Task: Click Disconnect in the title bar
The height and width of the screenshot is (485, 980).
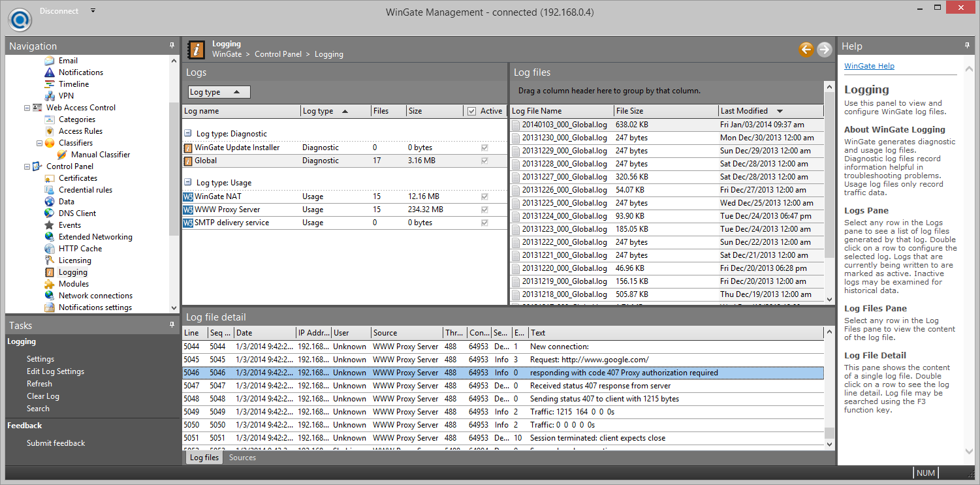Action: coord(59,11)
